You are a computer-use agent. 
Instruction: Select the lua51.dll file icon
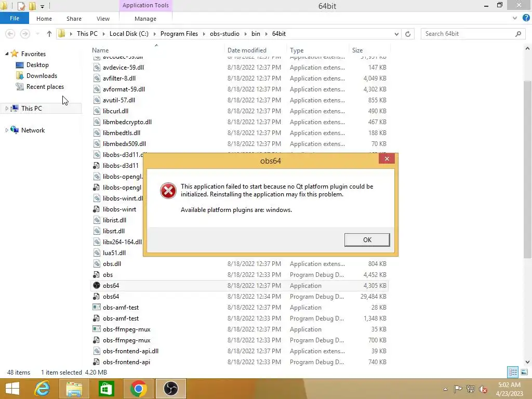tap(97, 253)
